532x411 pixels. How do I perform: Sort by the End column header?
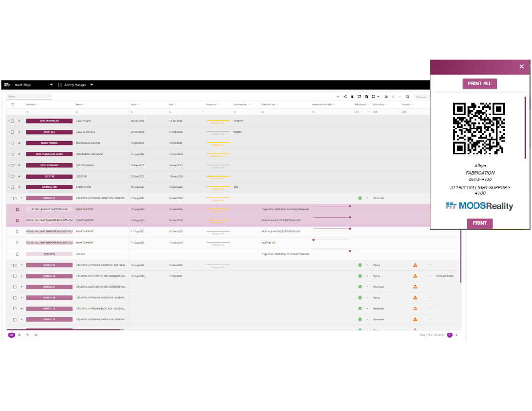[x=171, y=105]
